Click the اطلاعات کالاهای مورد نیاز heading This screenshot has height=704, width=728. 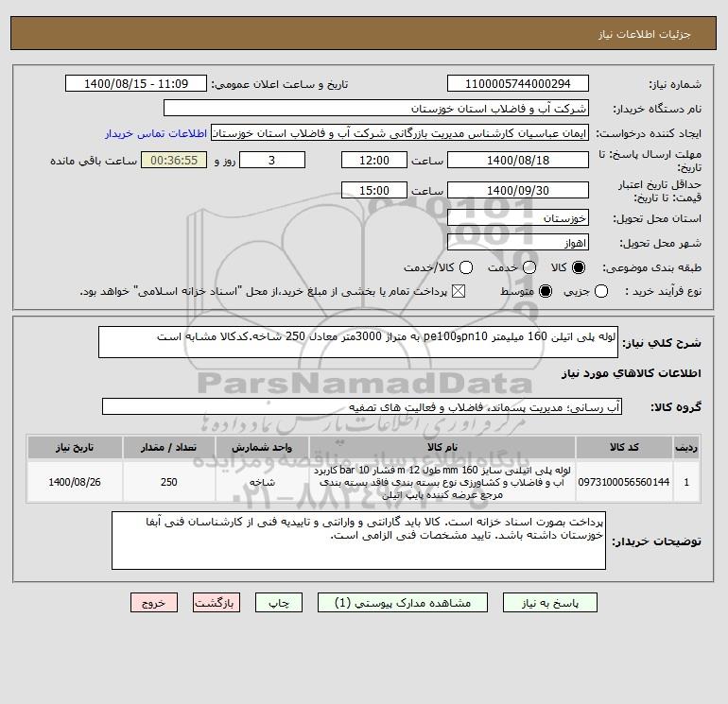632,373
